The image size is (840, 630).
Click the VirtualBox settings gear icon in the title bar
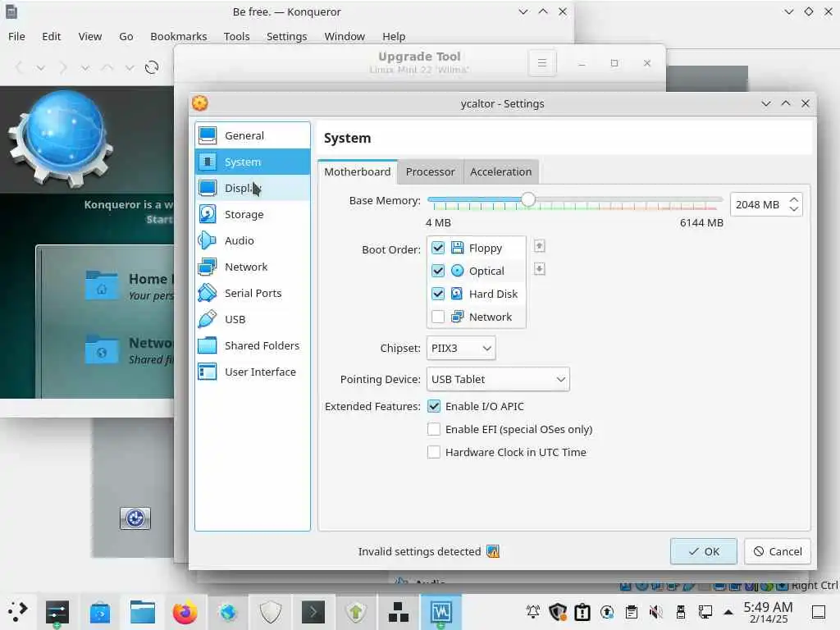200,103
